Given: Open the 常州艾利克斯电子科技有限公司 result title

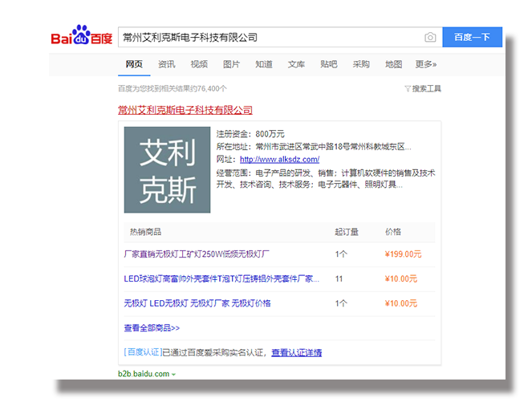Looking at the screenshot, I should coord(185,110).
